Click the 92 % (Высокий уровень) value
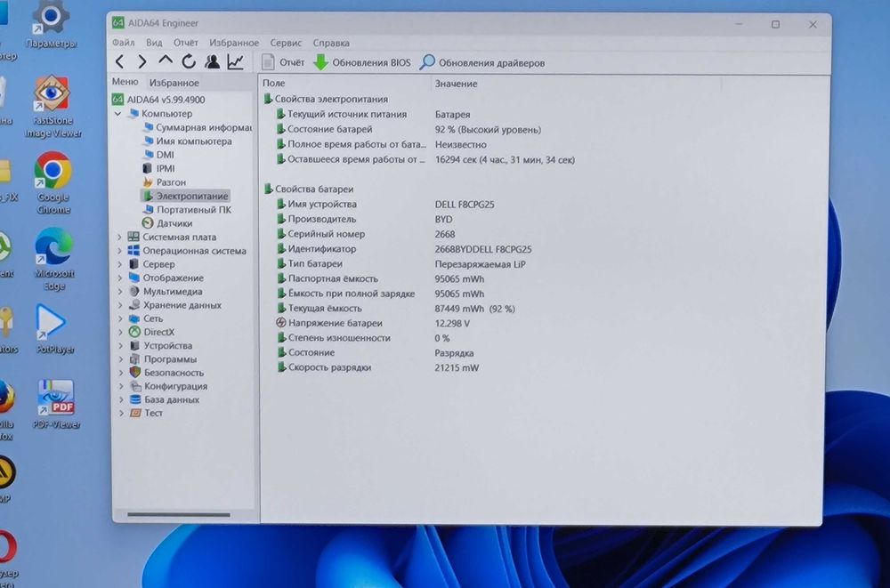Viewport: 890px width, 588px height. [x=488, y=129]
